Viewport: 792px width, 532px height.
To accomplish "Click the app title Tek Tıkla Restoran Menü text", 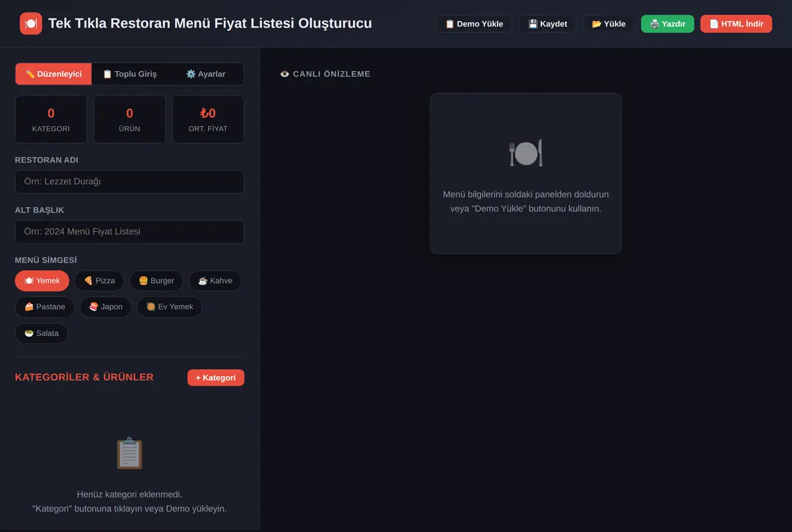I will coord(210,24).
